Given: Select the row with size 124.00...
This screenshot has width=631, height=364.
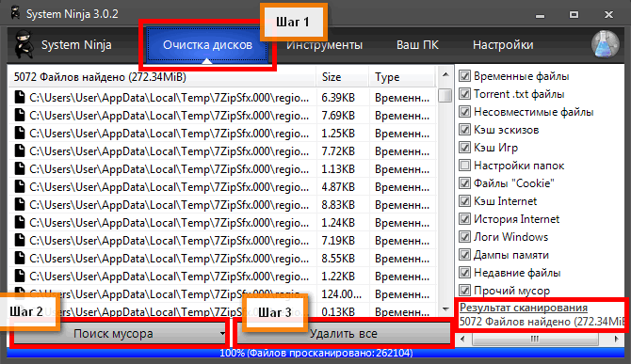Looking at the screenshot, I should coord(222,294).
